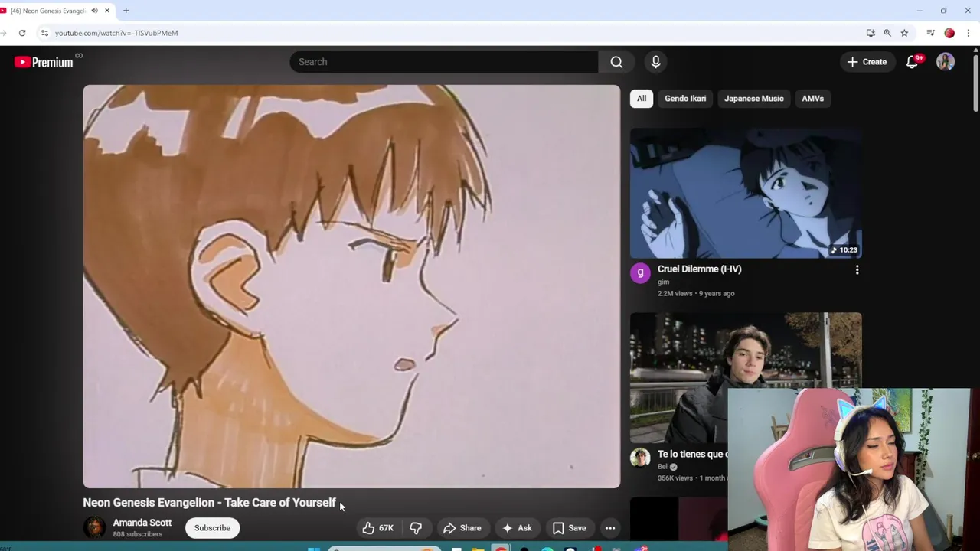Viewport: 980px width, 551px height.
Task: Click the Ask button
Action: coord(517,528)
